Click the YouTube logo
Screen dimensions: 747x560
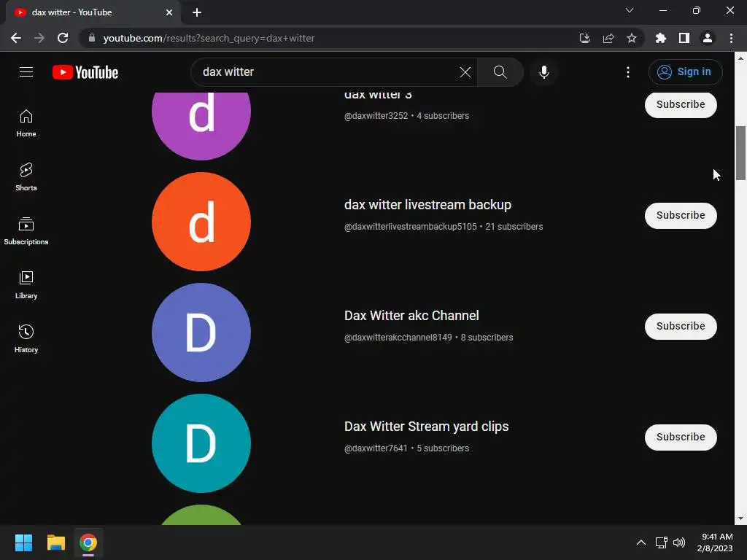click(x=85, y=72)
